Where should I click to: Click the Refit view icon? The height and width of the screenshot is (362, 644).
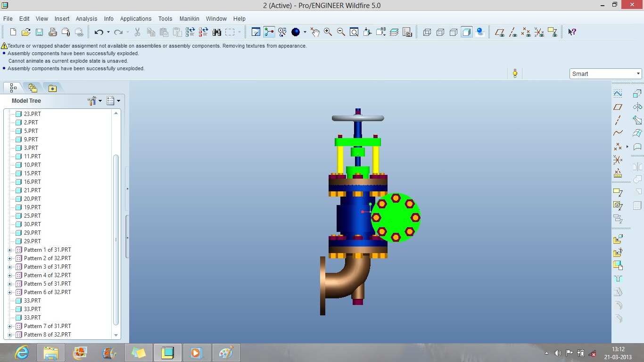(354, 32)
